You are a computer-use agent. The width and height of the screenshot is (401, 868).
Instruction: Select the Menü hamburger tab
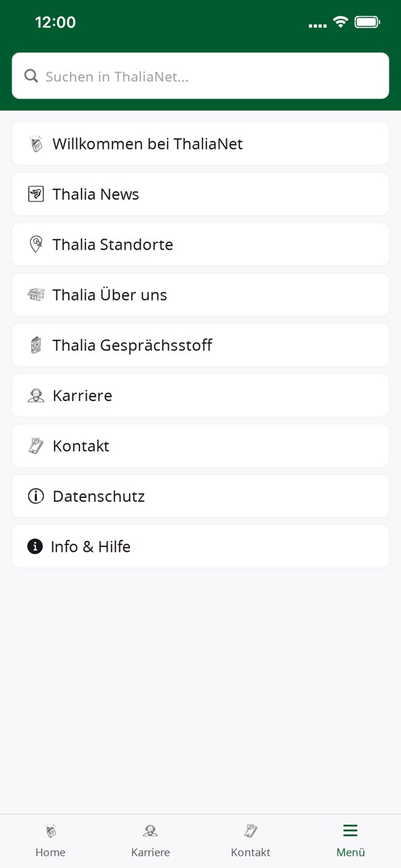point(351,840)
